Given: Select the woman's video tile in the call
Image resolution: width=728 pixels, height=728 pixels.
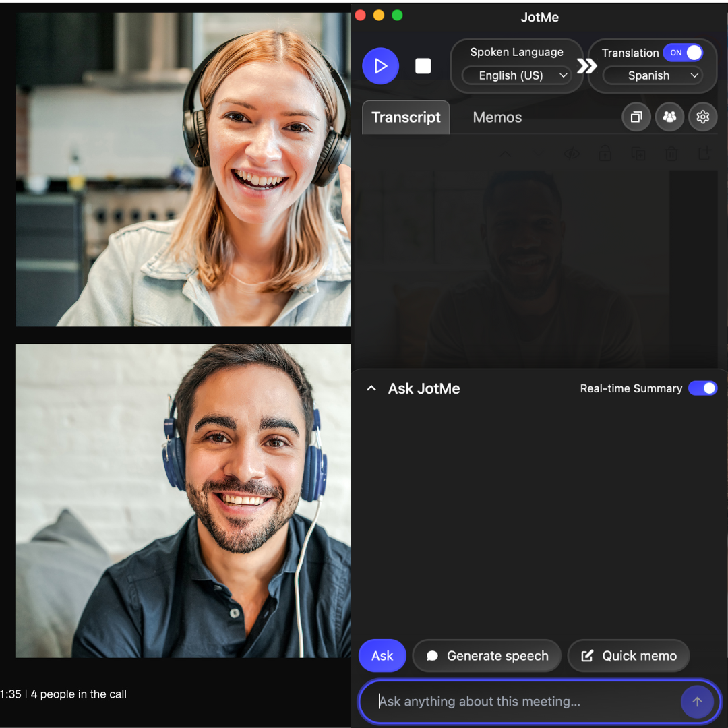Looking at the screenshot, I should pyautogui.click(x=183, y=169).
